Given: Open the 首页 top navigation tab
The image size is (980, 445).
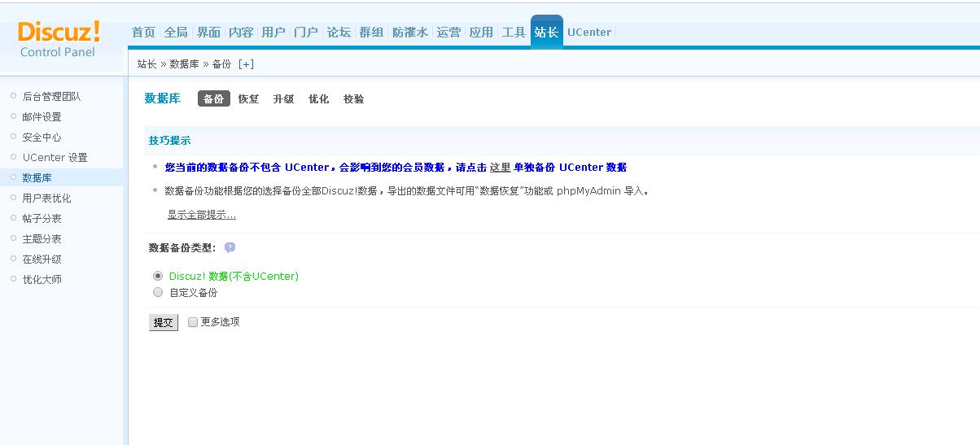Looking at the screenshot, I should (143, 32).
